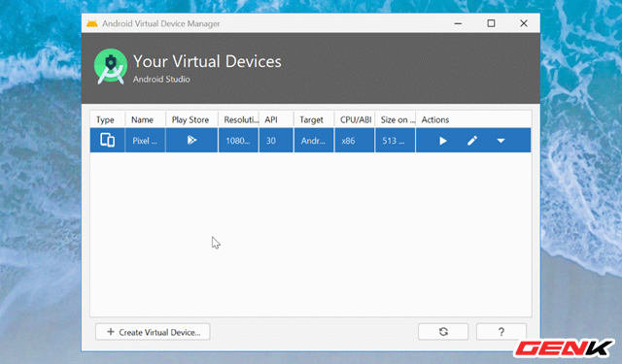Maximize the Android Virtual Device Manager window

pyautogui.click(x=491, y=23)
